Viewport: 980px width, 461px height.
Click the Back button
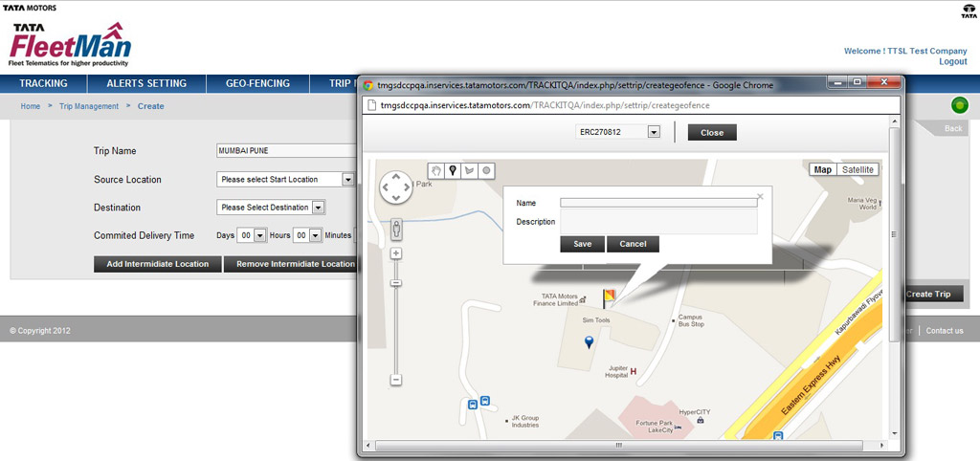pyautogui.click(x=953, y=129)
